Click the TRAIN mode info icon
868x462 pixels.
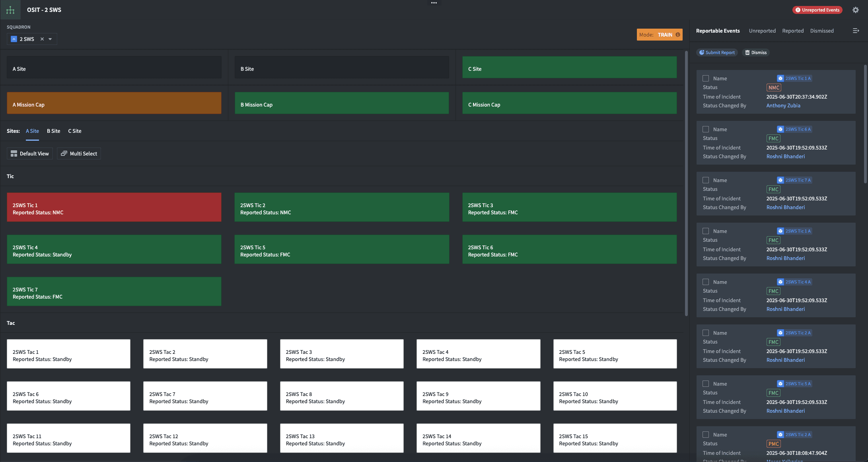pyautogui.click(x=678, y=35)
